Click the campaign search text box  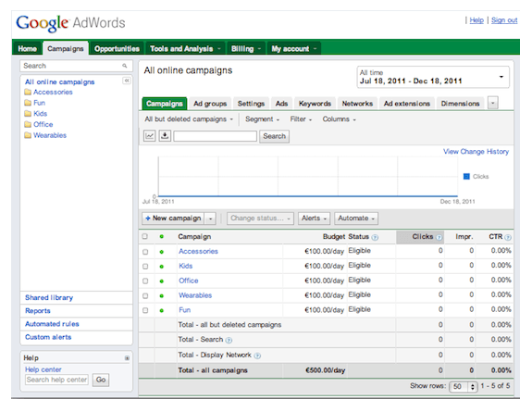point(215,136)
